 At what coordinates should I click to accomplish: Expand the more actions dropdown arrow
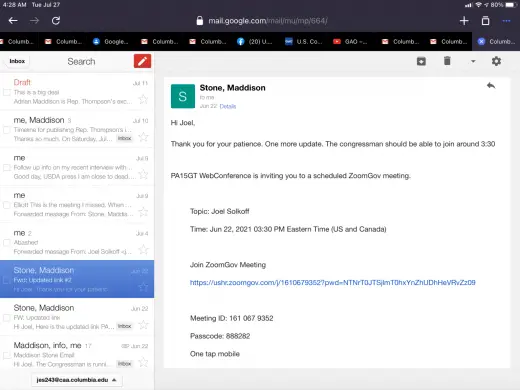(473, 61)
